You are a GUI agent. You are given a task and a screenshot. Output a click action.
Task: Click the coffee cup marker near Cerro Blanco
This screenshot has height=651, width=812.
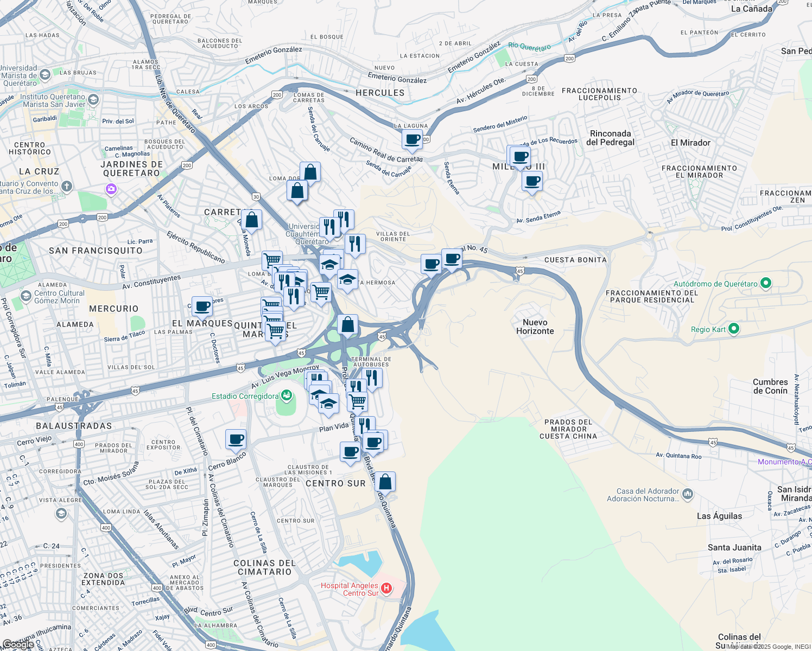coord(236,439)
